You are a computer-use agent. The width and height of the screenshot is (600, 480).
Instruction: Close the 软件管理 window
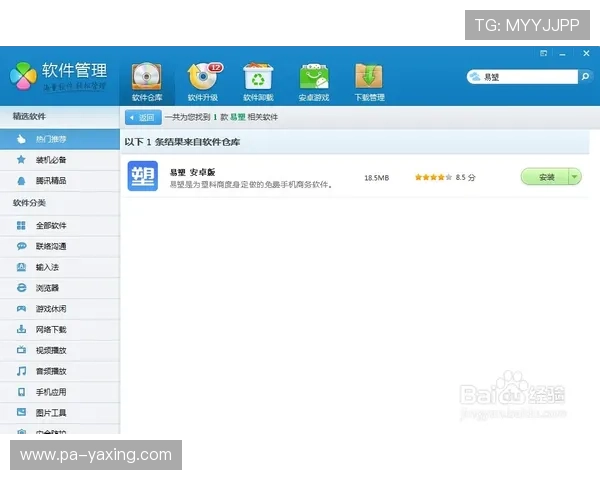586,54
